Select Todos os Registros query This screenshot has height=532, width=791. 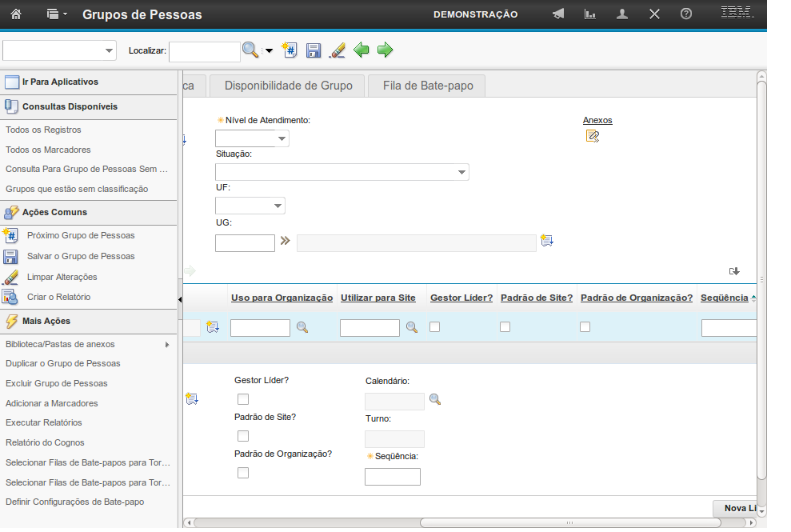43,130
